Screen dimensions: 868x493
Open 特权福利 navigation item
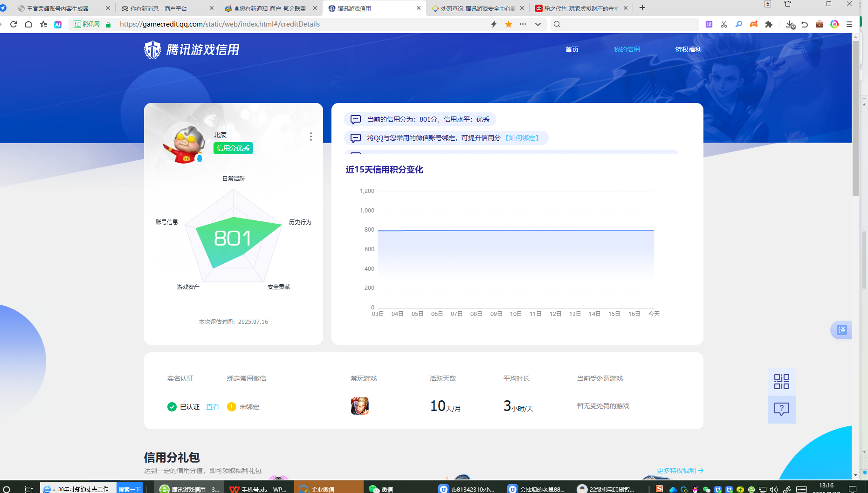[x=688, y=49]
